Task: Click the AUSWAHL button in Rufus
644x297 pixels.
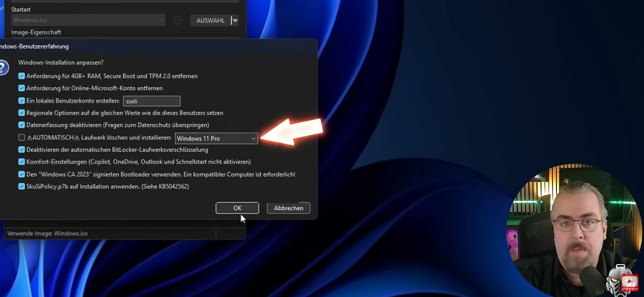Action: (210, 20)
